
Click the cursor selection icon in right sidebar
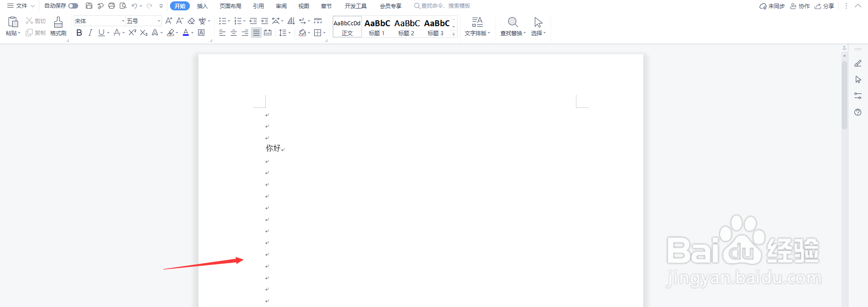pyautogui.click(x=858, y=79)
